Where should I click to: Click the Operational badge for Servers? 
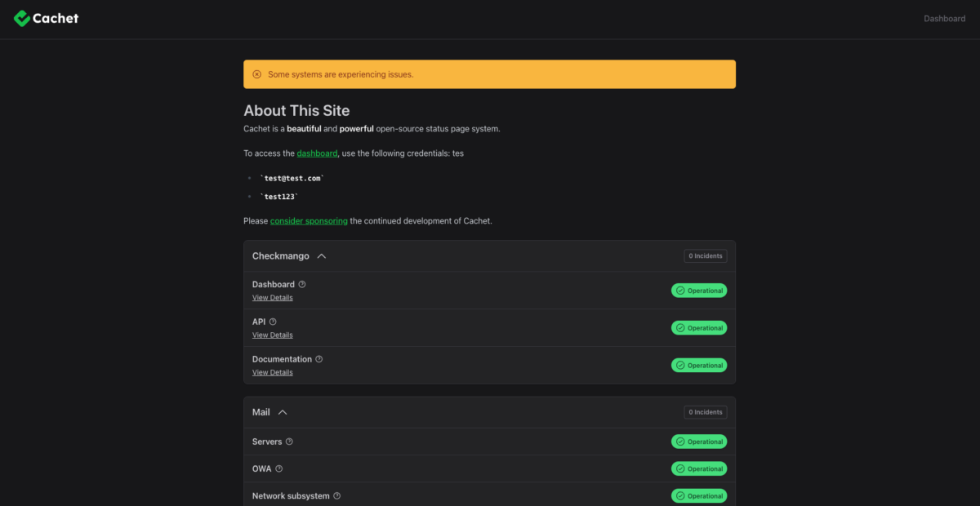coord(698,441)
